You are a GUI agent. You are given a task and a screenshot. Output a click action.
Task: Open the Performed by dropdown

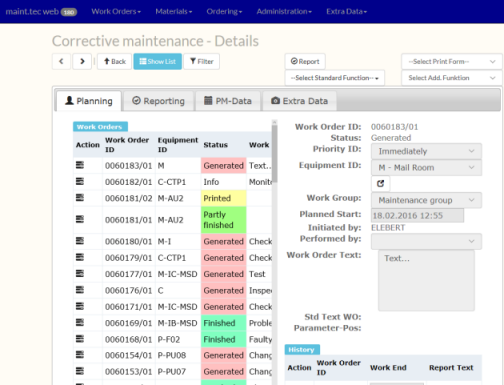tap(426, 241)
